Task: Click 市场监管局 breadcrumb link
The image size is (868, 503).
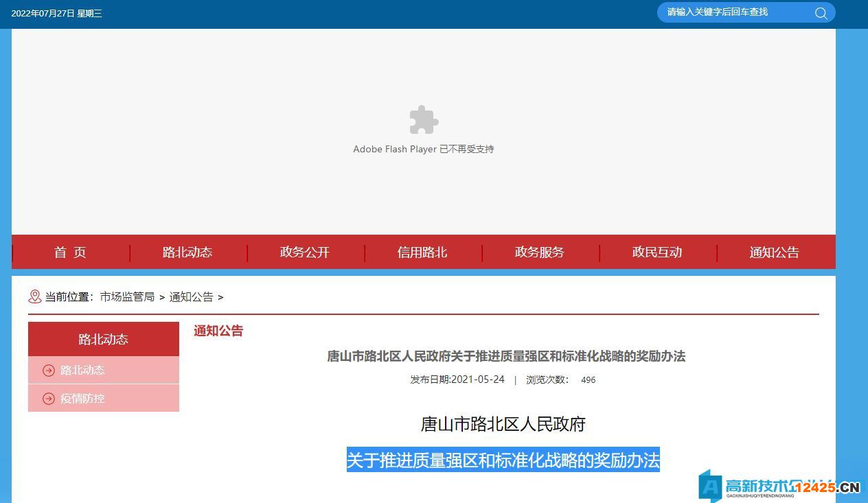Action: (127, 297)
